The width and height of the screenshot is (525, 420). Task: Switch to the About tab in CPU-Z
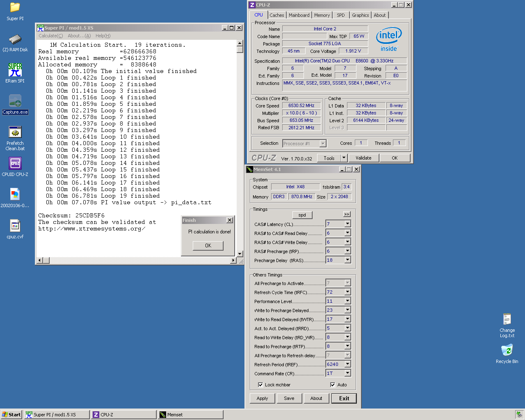pos(379,15)
